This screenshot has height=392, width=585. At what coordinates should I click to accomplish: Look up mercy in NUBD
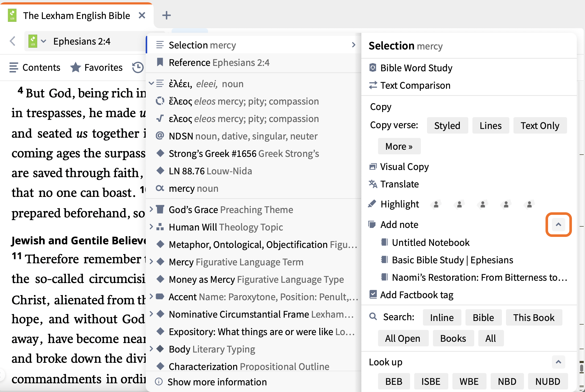click(548, 381)
